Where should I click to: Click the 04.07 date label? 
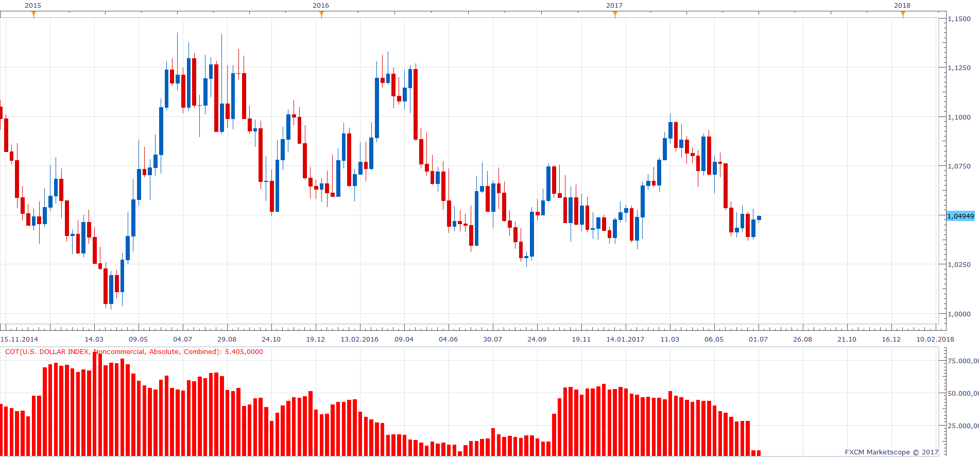(x=183, y=339)
